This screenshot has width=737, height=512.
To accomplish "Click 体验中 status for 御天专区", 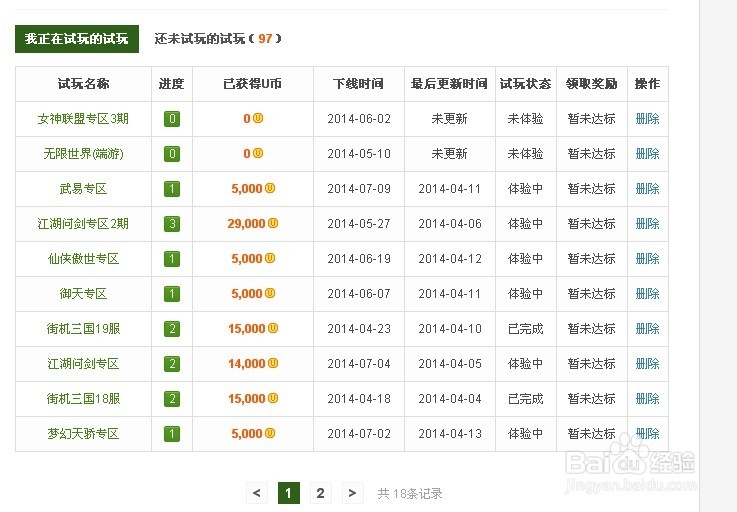I will (525, 294).
